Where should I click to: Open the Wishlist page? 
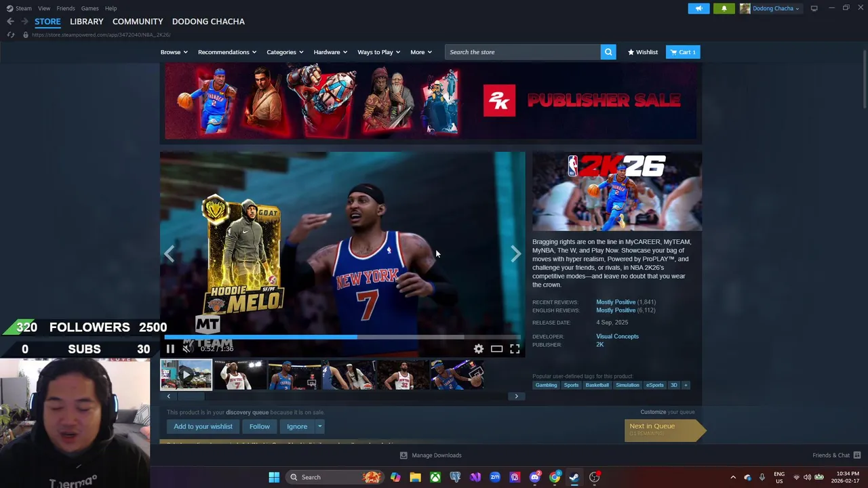(x=643, y=52)
